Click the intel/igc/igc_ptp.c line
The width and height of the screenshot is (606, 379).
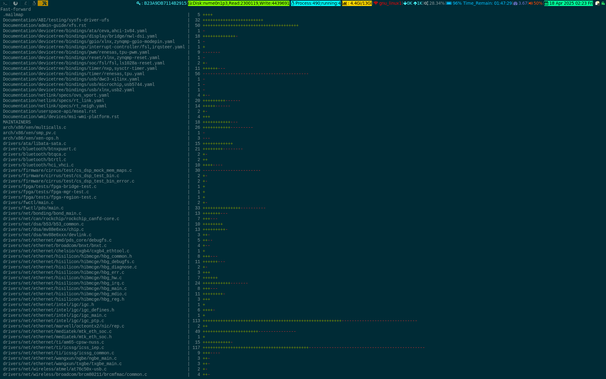tap(53, 321)
